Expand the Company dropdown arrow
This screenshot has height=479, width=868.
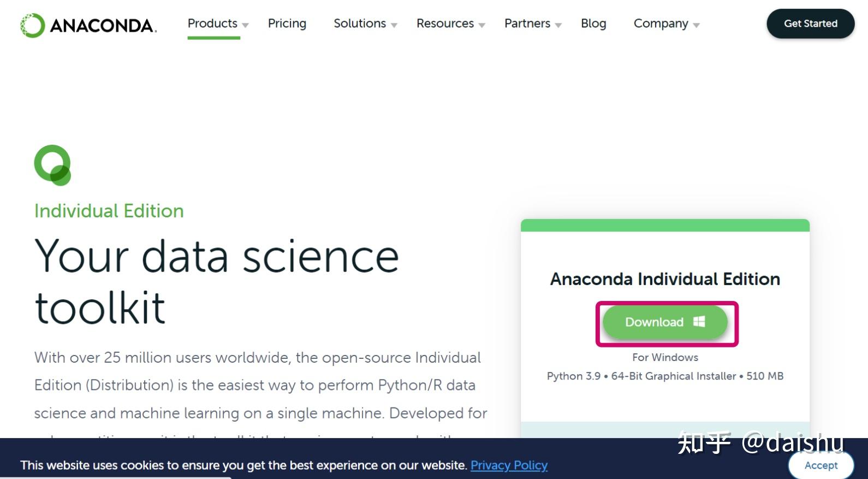point(696,25)
